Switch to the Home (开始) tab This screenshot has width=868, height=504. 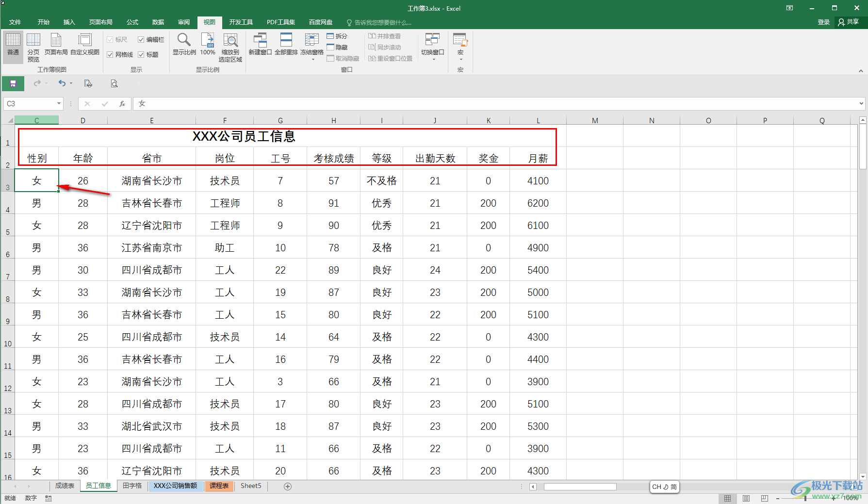point(44,22)
